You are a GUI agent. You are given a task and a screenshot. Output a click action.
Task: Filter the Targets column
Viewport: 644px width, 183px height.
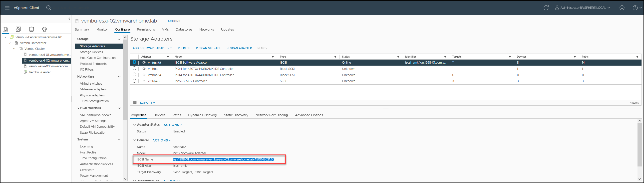click(510, 57)
